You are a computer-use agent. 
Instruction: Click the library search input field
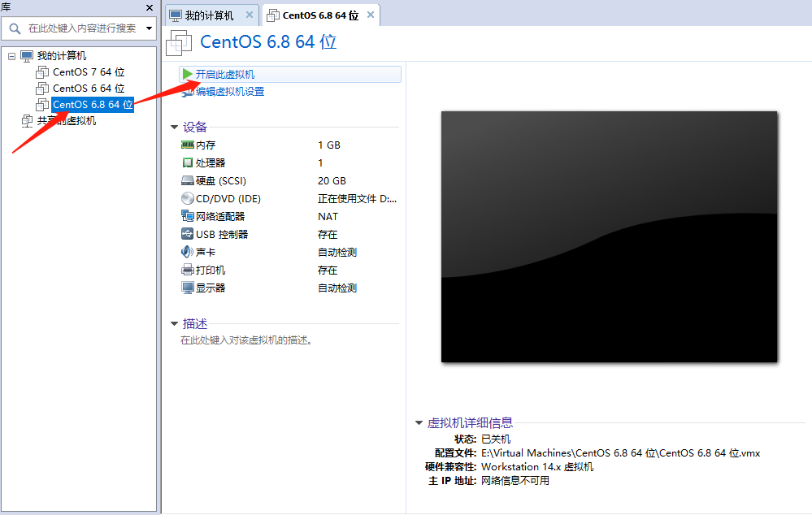click(x=79, y=28)
